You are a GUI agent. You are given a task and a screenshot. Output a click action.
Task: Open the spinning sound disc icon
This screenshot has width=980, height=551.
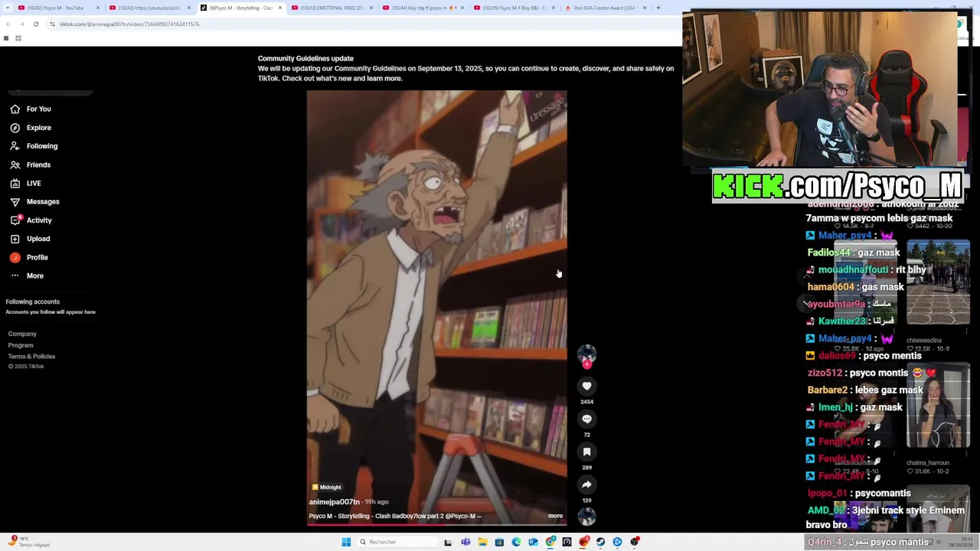(586, 517)
